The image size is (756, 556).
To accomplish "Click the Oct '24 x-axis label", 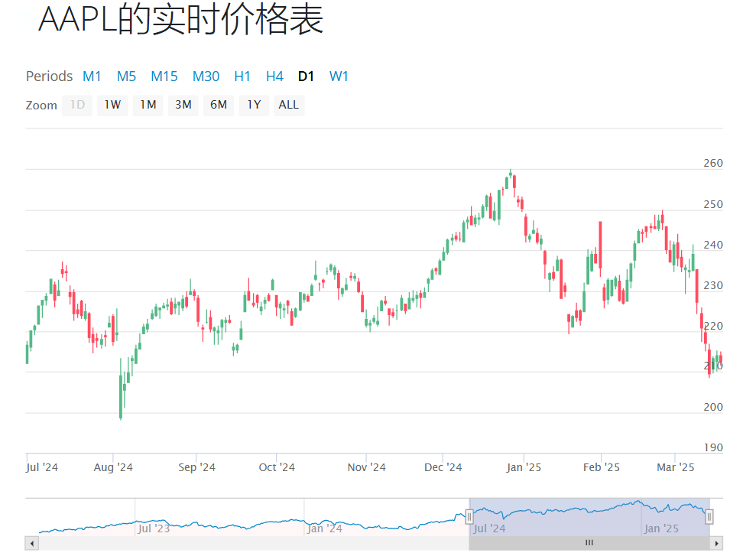I will click(277, 467).
